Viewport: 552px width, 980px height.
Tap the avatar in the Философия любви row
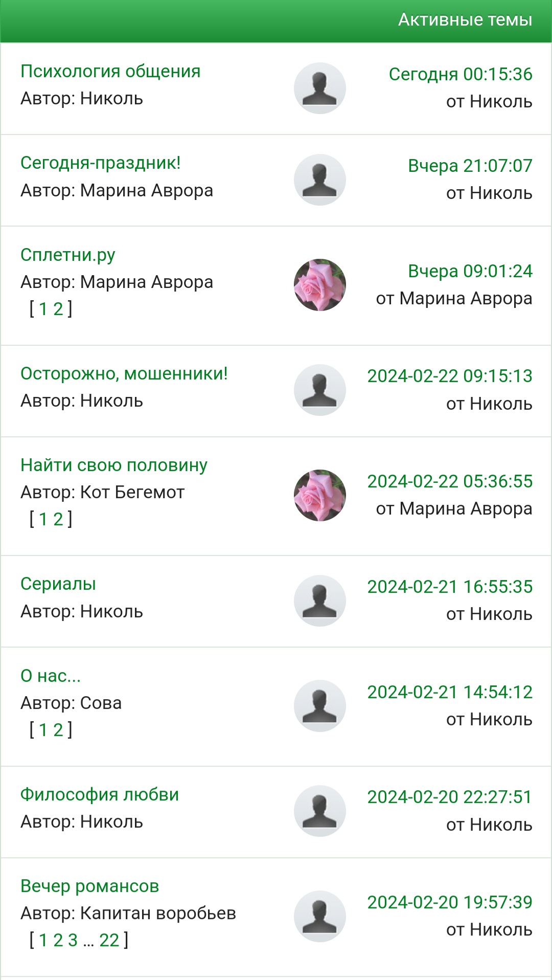(x=320, y=811)
